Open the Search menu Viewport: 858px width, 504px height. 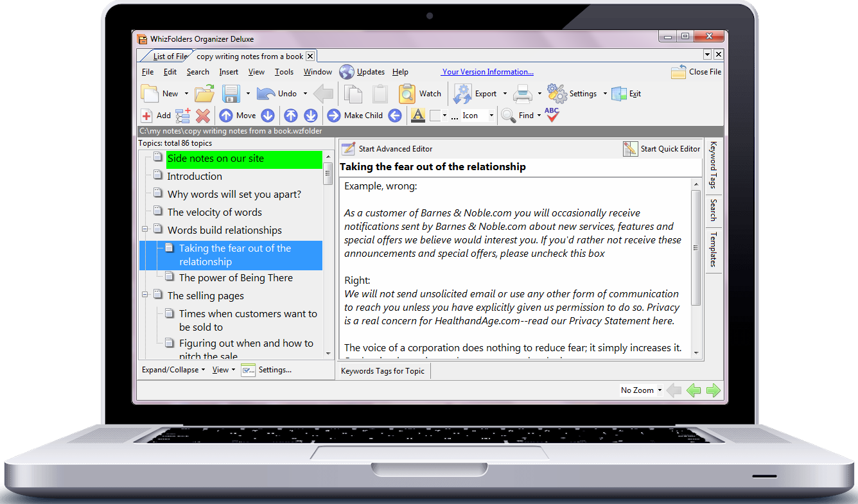click(x=198, y=72)
